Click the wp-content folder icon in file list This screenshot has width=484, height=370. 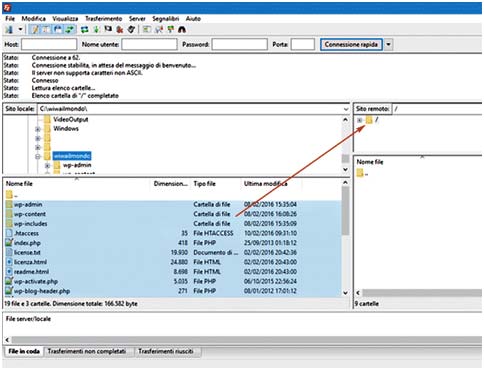pyautogui.click(x=9, y=214)
